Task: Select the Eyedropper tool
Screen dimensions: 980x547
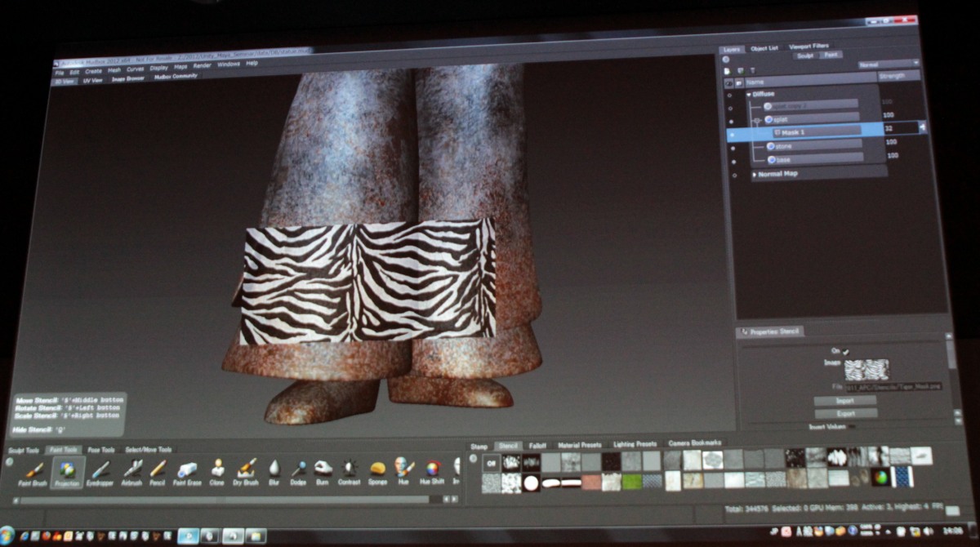Action: [100, 471]
